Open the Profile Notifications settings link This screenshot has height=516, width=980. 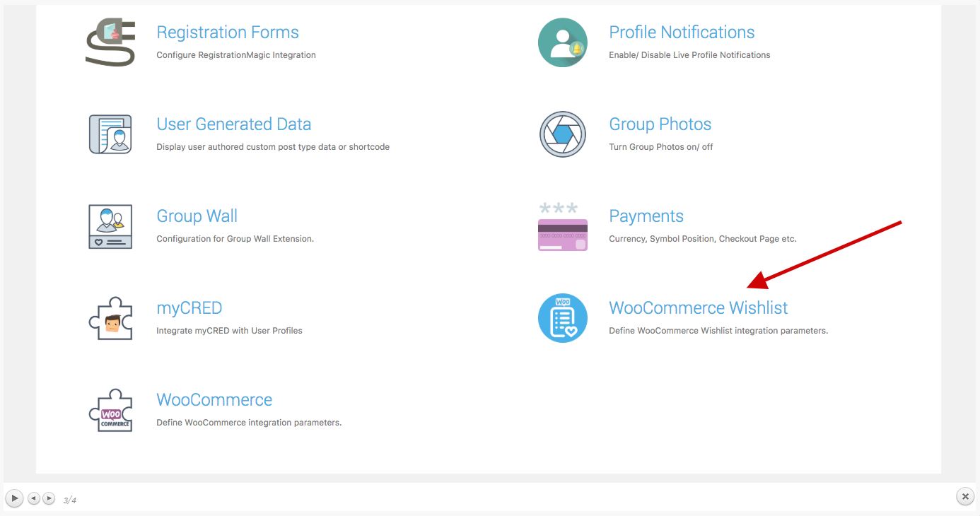coord(682,33)
